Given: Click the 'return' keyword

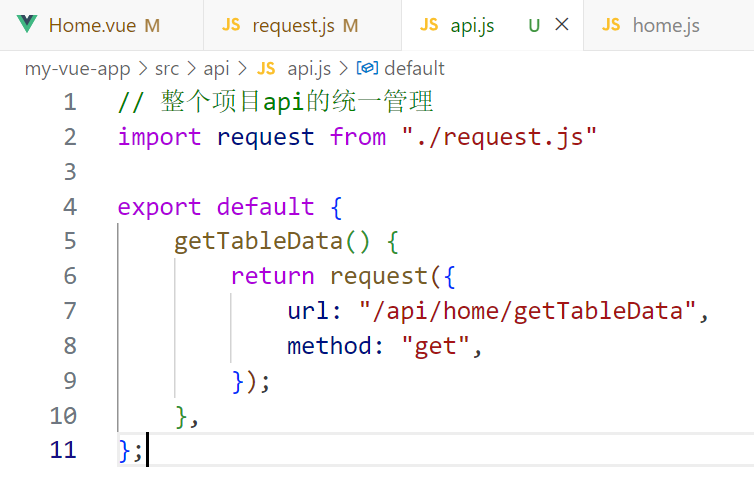Looking at the screenshot, I should [272, 276].
